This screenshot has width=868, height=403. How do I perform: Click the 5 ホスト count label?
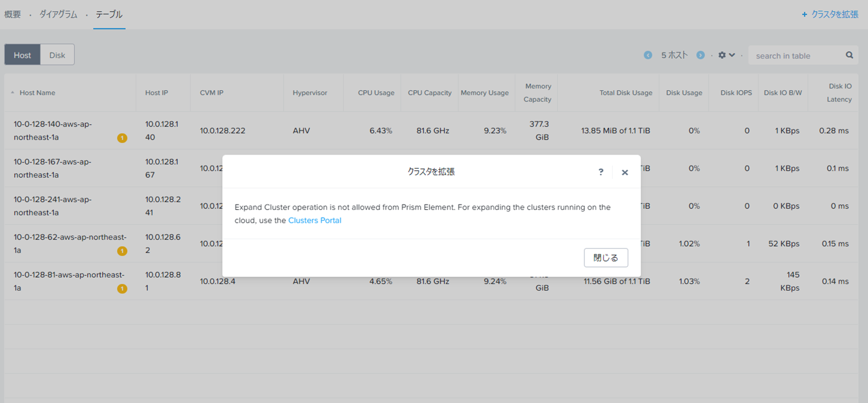(x=674, y=55)
